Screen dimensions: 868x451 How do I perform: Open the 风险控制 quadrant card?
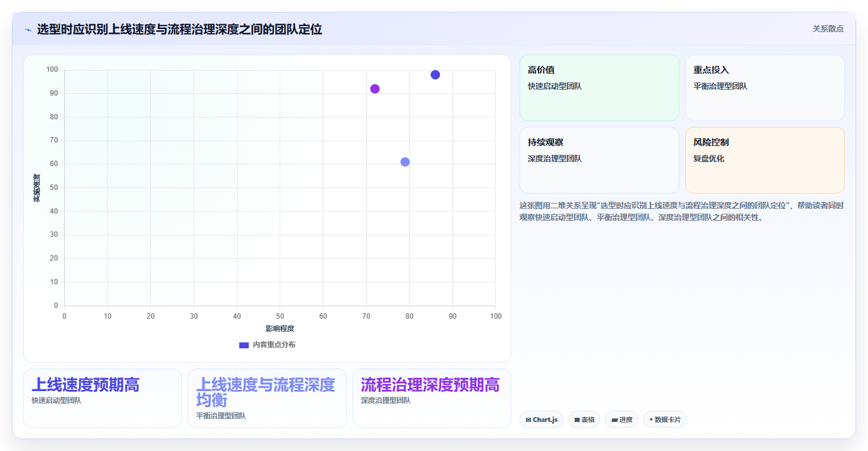coord(765,160)
